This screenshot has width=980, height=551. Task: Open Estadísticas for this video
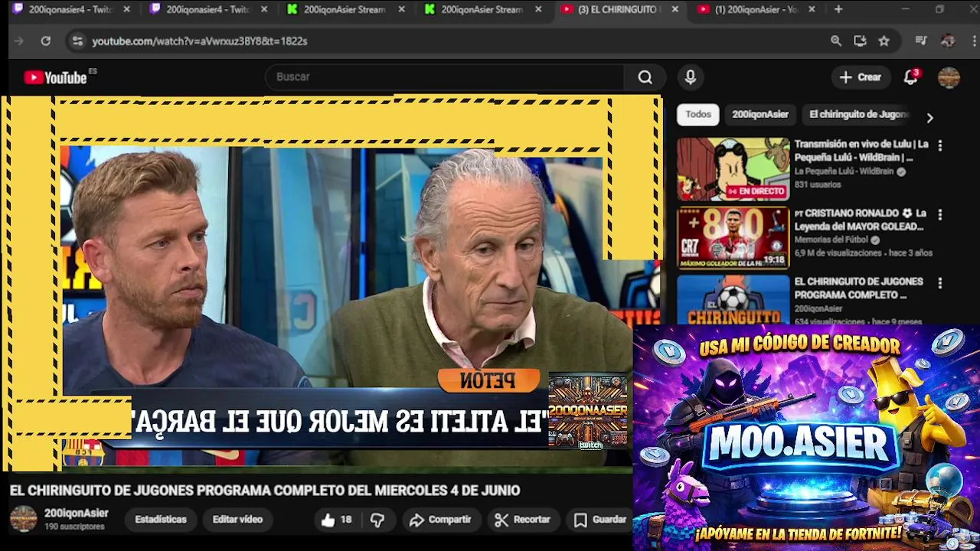[161, 520]
